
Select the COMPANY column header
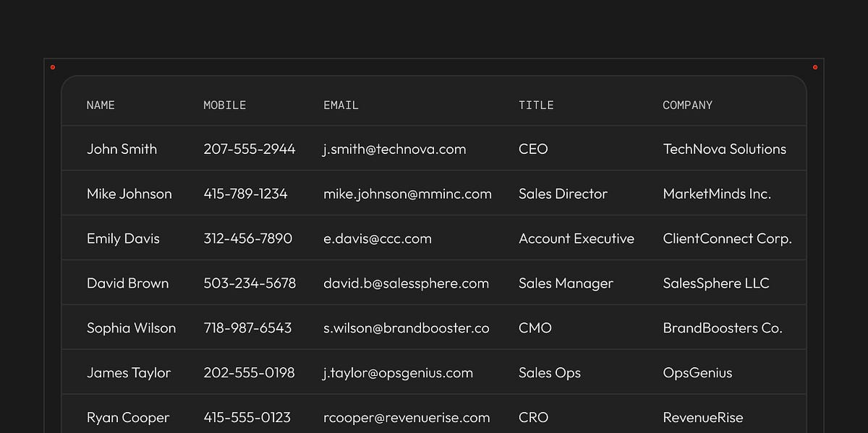[688, 106]
